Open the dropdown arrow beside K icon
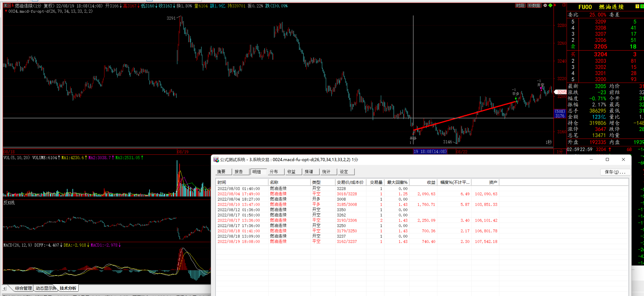Screen dimensions: 644x296 pos(9,5)
